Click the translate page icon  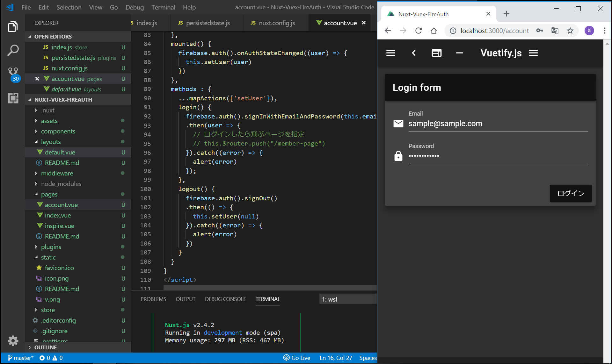tap(555, 31)
